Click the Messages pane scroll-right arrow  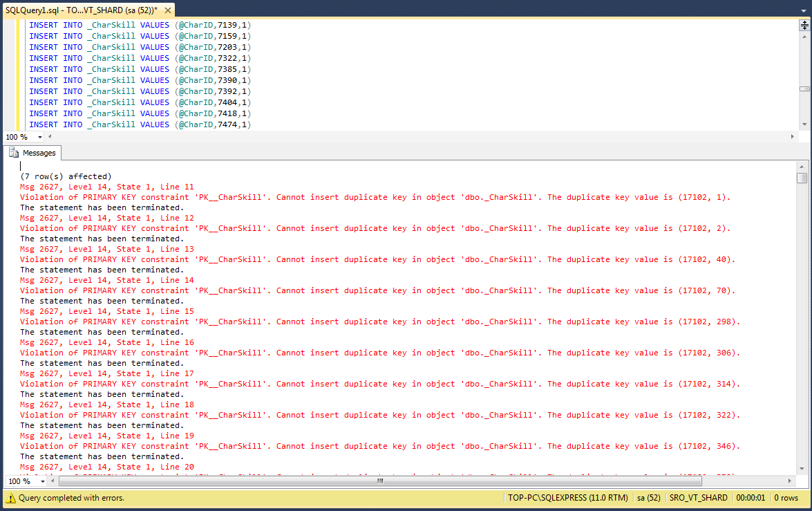point(789,481)
